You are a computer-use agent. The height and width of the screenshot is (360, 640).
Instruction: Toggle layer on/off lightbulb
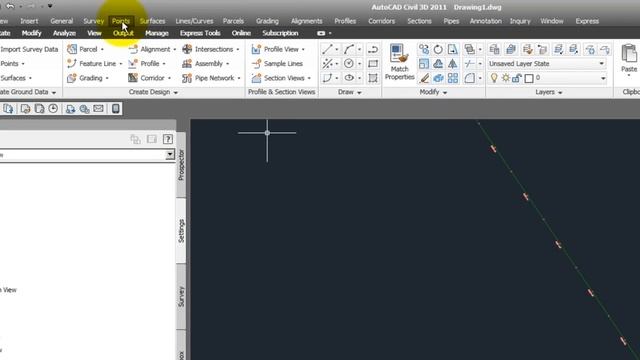(x=494, y=78)
